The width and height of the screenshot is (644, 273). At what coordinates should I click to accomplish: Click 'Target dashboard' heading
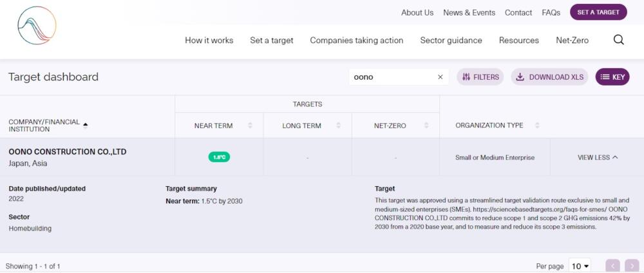tap(53, 77)
